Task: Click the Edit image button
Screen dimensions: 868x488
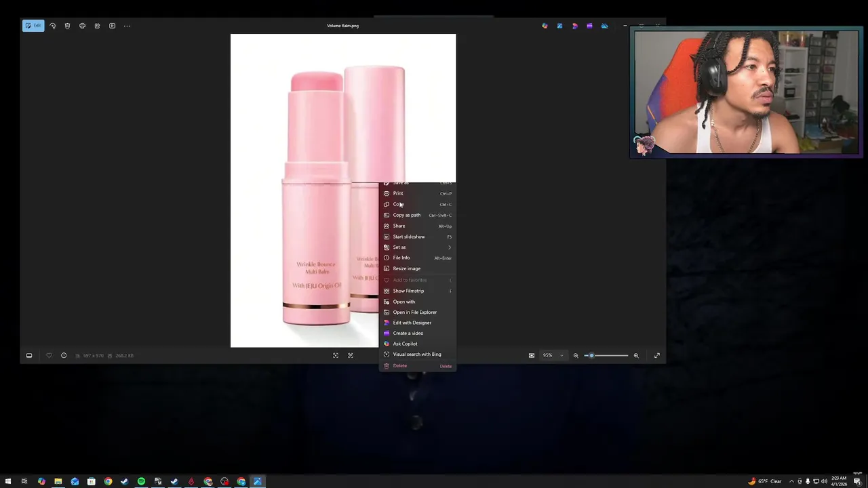Action: 33,26
